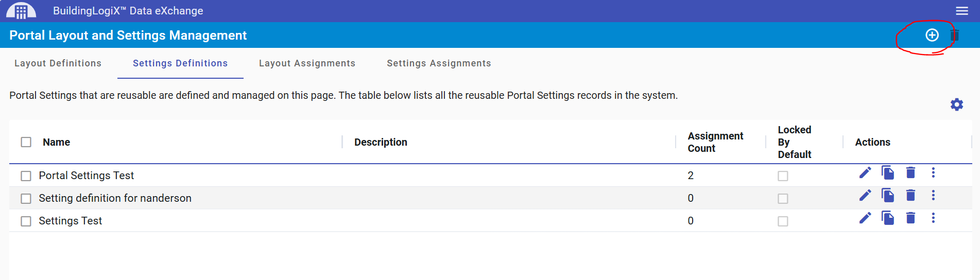Click the 'Setting definition for nanderson' name
Screen dimensions: 980x280
click(x=115, y=198)
